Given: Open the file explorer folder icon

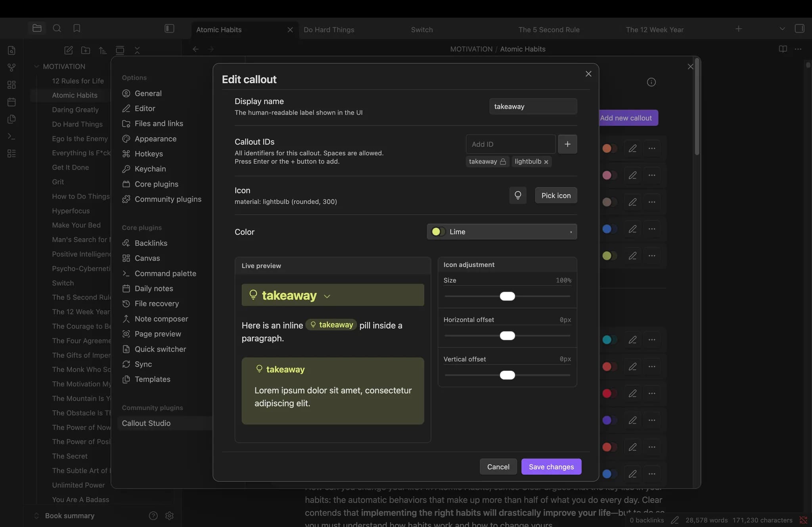Looking at the screenshot, I should 37,28.
